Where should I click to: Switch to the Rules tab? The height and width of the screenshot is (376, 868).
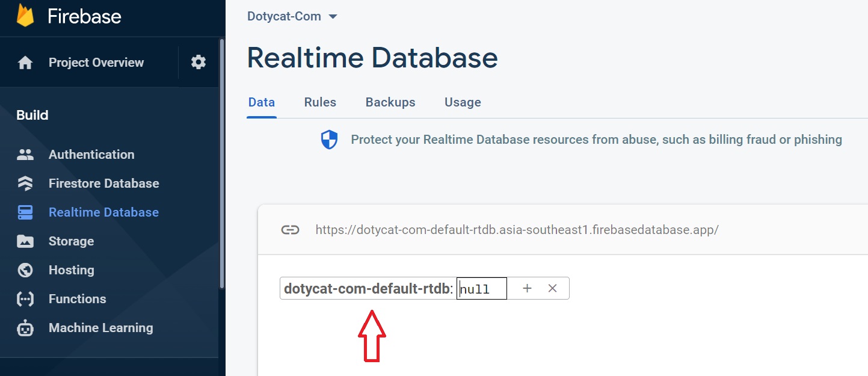(x=320, y=102)
